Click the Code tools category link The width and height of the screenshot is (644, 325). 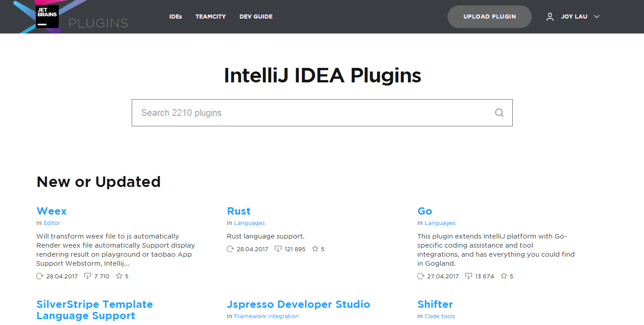[x=440, y=316]
